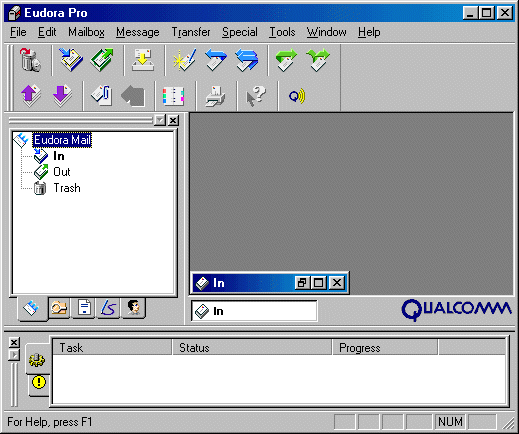Switch to the Stationery panel tab
This screenshot has width=519, height=434.
tap(84, 308)
